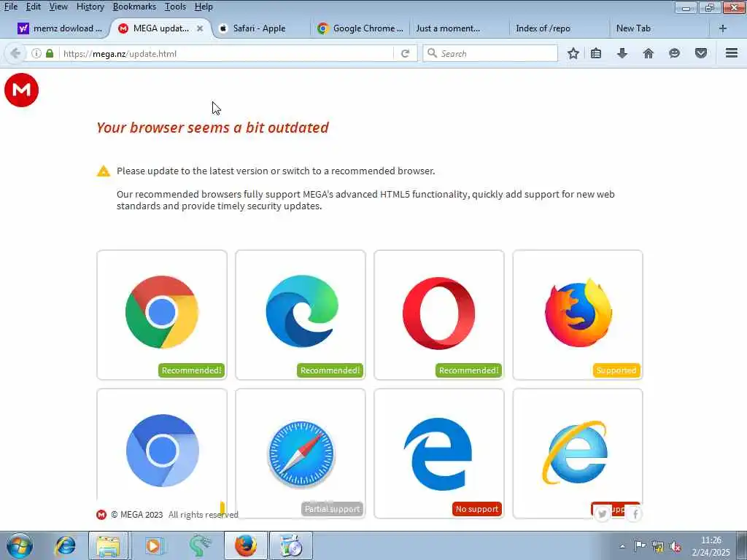747x560 pixels.
Task: Open the disc software taskbar icon
Action: (290, 545)
